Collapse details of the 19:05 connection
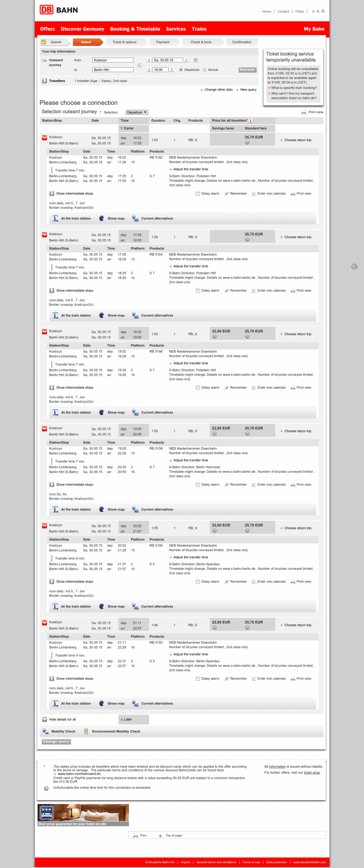 [44, 429]
